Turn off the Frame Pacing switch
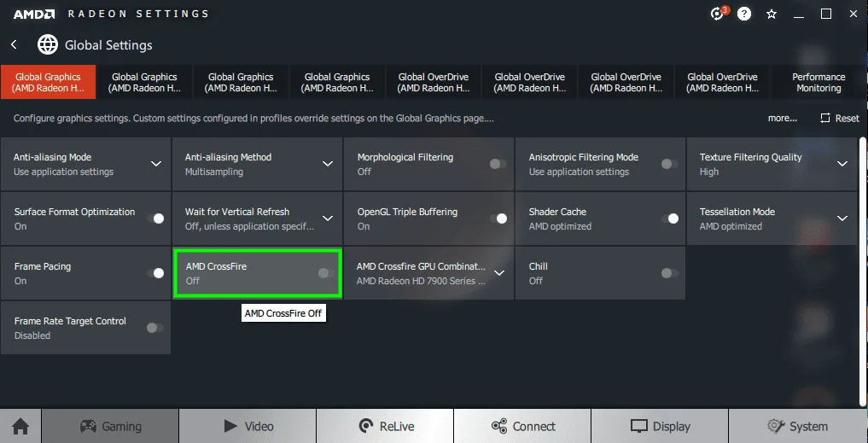 (x=155, y=273)
